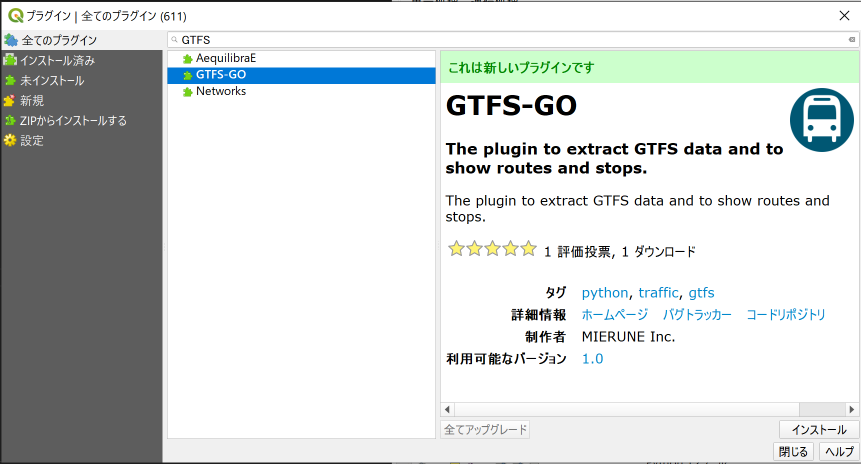Click the GTFS-GO plugin title heading

coord(511,105)
